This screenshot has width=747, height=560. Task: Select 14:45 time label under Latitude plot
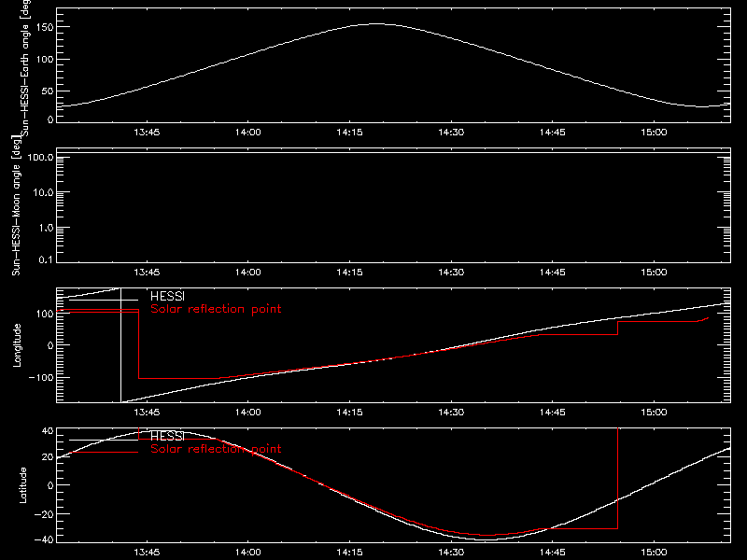[x=553, y=552]
